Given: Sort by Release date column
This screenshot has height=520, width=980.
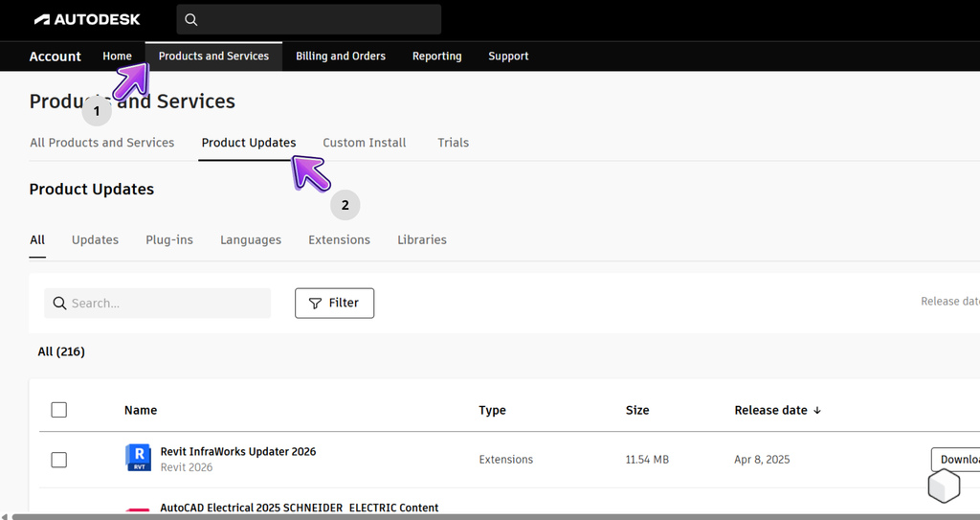Looking at the screenshot, I should click(770, 411).
